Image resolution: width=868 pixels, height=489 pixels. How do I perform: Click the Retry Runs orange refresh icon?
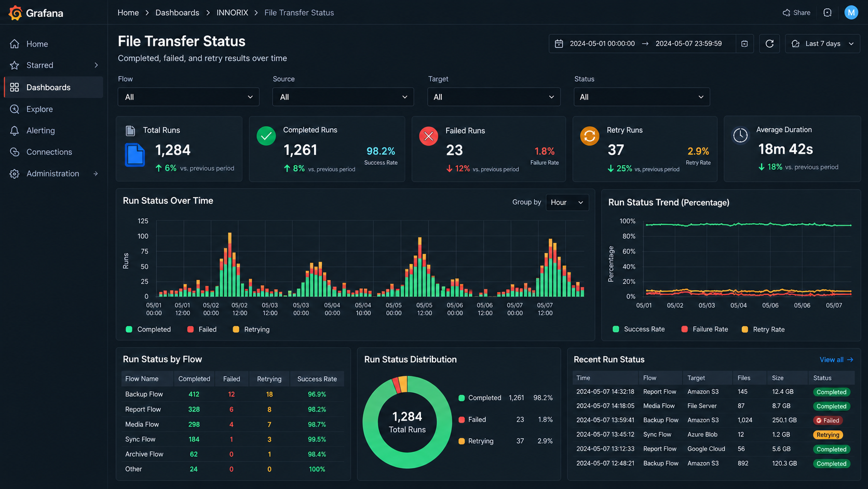click(590, 136)
